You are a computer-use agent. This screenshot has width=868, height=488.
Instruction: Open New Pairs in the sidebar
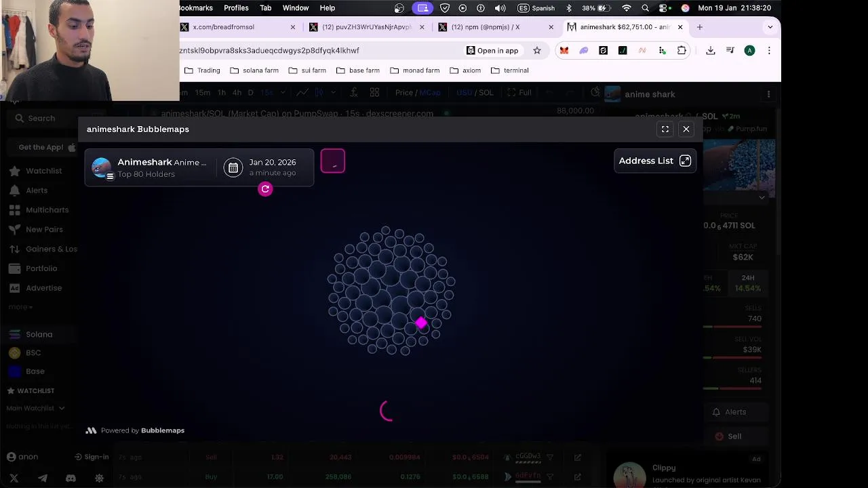[x=37, y=229]
